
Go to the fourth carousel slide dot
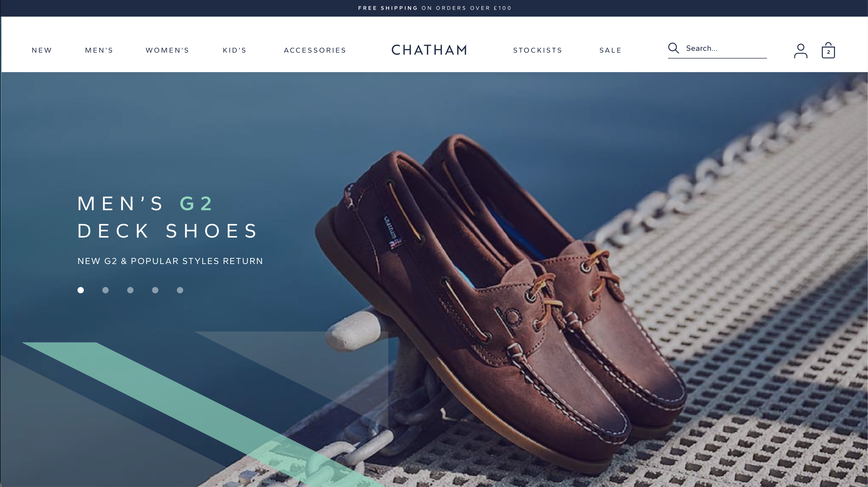(155, 290)
